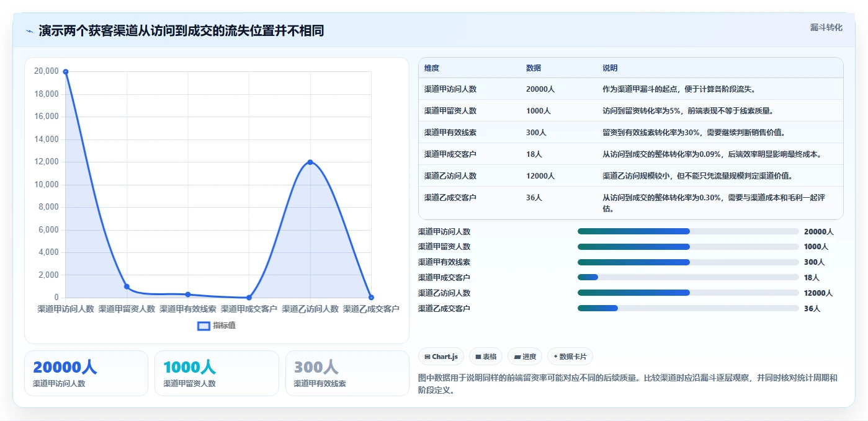Click the 1000人 value in the table
Screen dimensions: 868x421
click(x=539, y=111)
